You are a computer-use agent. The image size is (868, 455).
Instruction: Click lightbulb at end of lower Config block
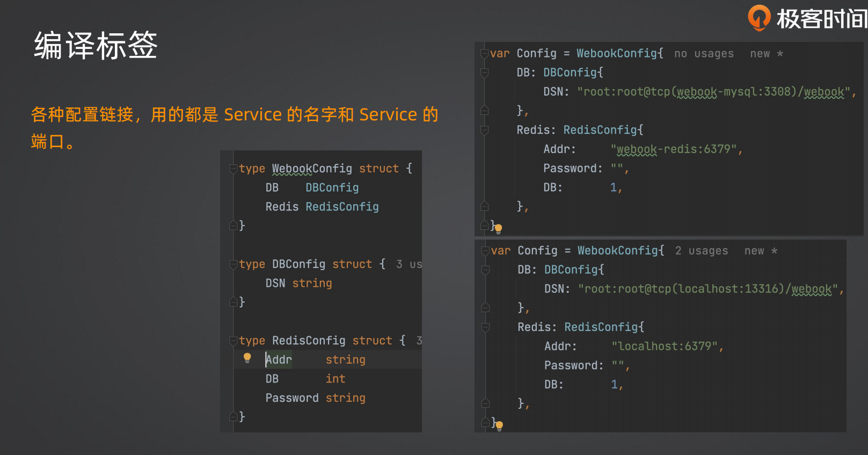coord(499,425)
